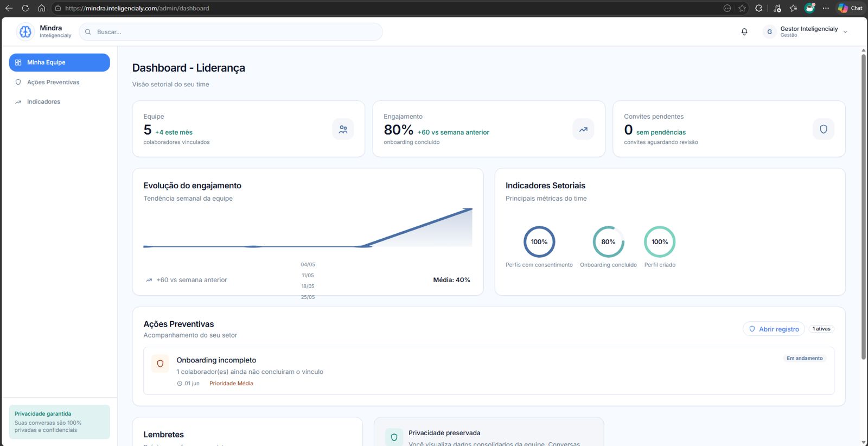
Task: Click the Em andamento status badge
Action: pyautogui.click(x=805, y=358)
